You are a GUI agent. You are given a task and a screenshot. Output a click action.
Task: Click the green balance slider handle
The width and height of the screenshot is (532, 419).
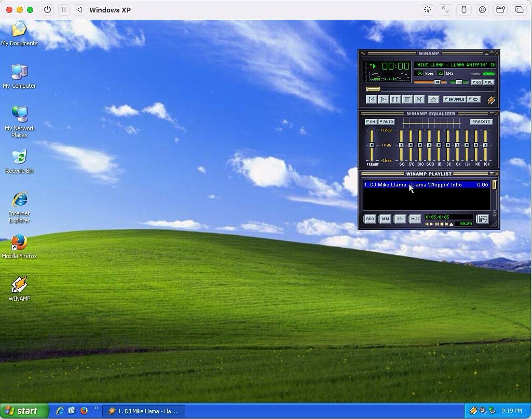pos(459,82)
